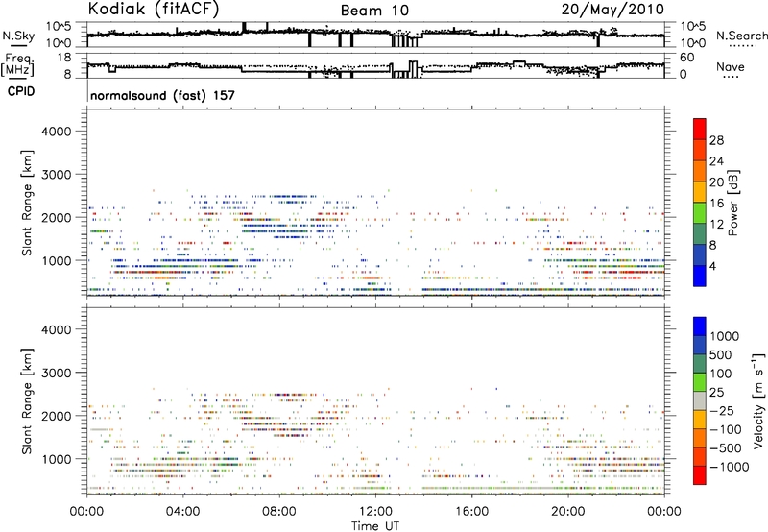Click the date "20/May/2010"
The image size is (768, 532).
(x=612, y=10)
